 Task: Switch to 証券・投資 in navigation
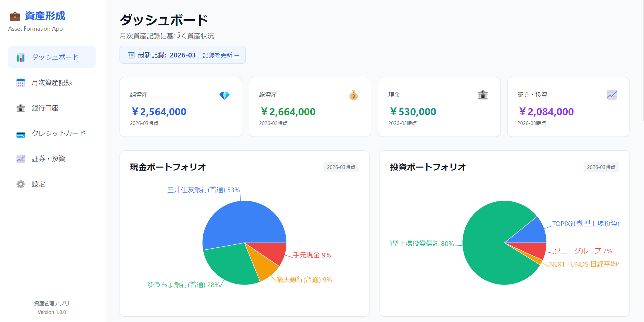click(48, 159)
